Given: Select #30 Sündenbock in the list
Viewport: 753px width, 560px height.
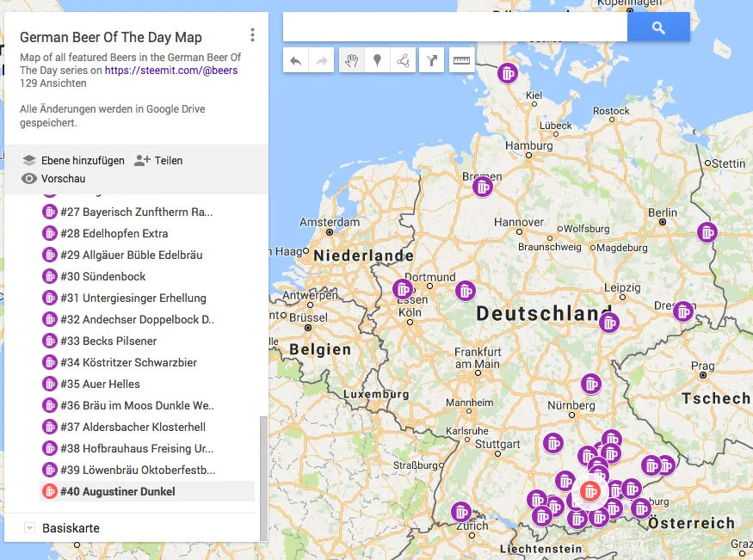Looking at the screenshot, I should (x=147, y=276).
